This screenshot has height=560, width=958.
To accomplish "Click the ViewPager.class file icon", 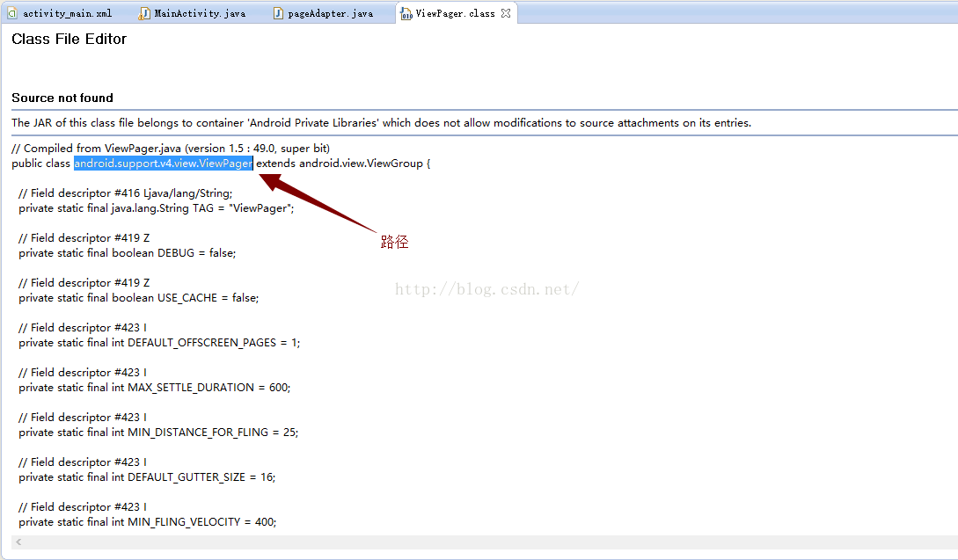I will (406, 13).
